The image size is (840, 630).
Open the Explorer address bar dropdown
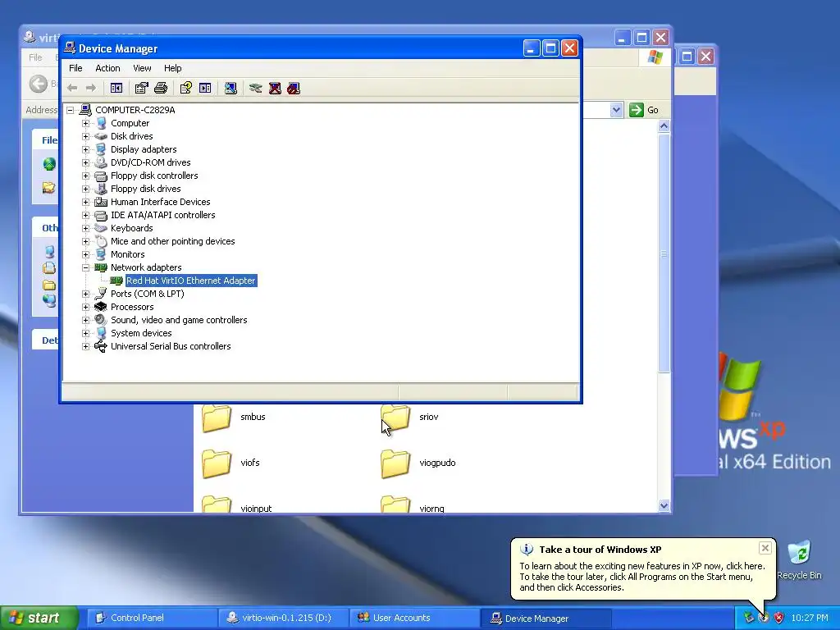tap(616, 110)
